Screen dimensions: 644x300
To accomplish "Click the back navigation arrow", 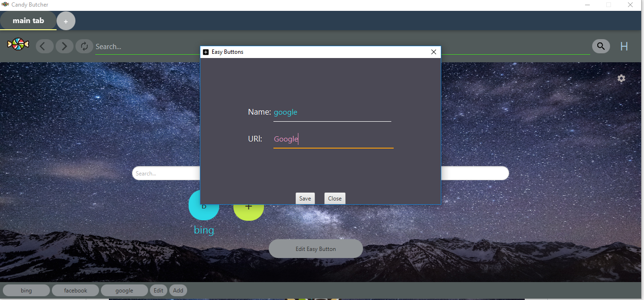I will coord(44,46).
